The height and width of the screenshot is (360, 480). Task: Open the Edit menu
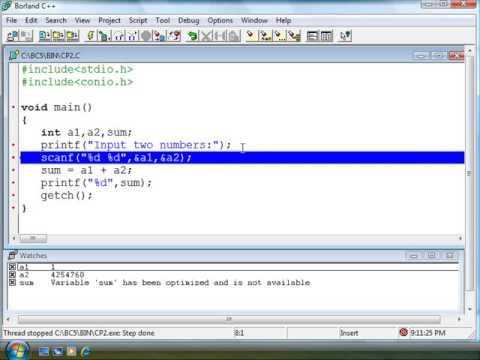pyautogui.click(x=31, y=20)
